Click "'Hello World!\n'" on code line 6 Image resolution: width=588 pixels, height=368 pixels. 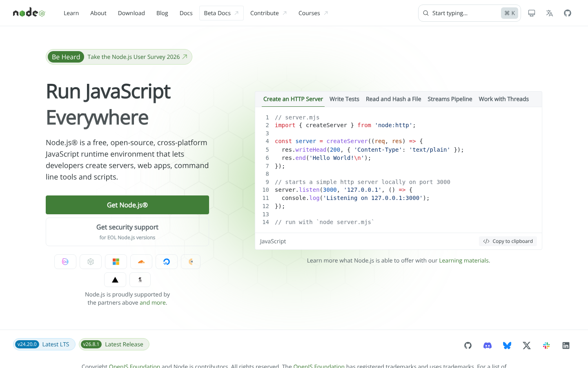337,158
